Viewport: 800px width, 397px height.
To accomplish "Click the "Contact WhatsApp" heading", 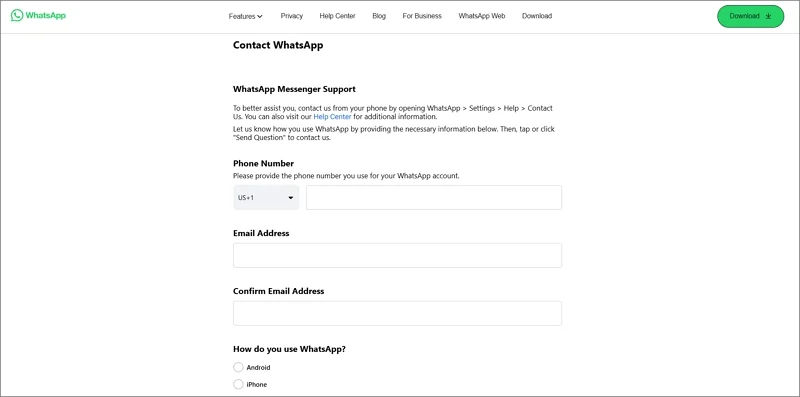I will (278, 45).
